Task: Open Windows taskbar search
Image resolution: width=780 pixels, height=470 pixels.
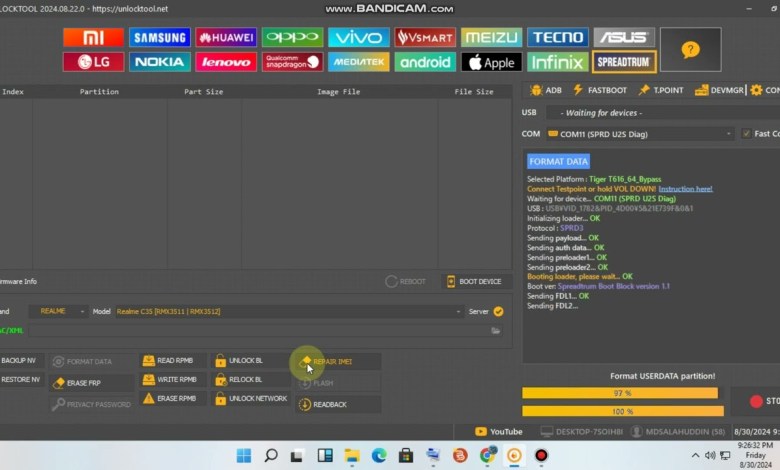Action: pos(271,455)
